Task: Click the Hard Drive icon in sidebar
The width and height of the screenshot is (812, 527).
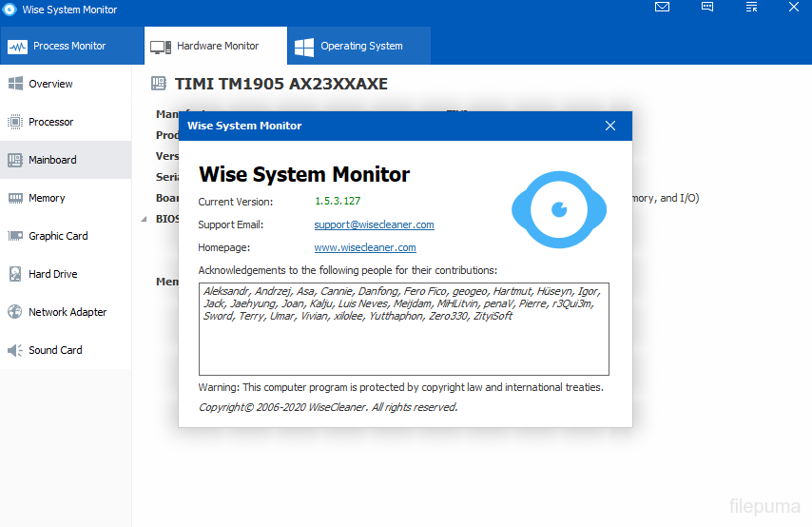Action: pos(15,274)
